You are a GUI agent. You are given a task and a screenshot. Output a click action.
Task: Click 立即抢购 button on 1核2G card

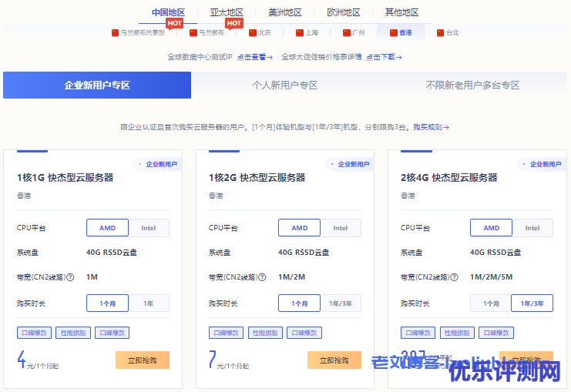[x=334, y=360]
